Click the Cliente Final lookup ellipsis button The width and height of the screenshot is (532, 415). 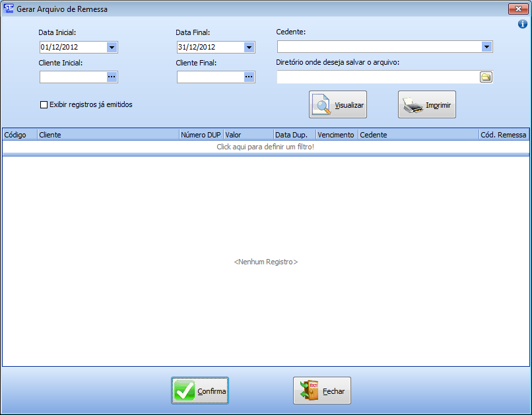[x=249, y=77]
